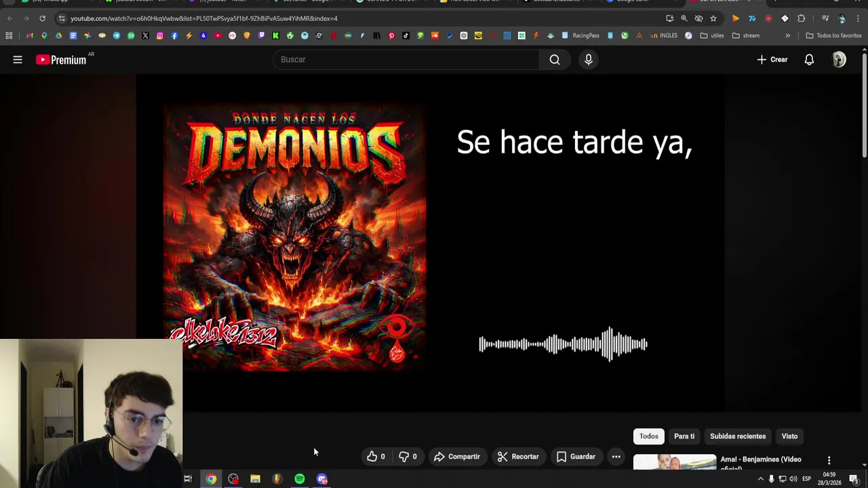This screenshot has height=488, width=868.
Task: Open the ESP language indicator
Action: coord(806,479)
